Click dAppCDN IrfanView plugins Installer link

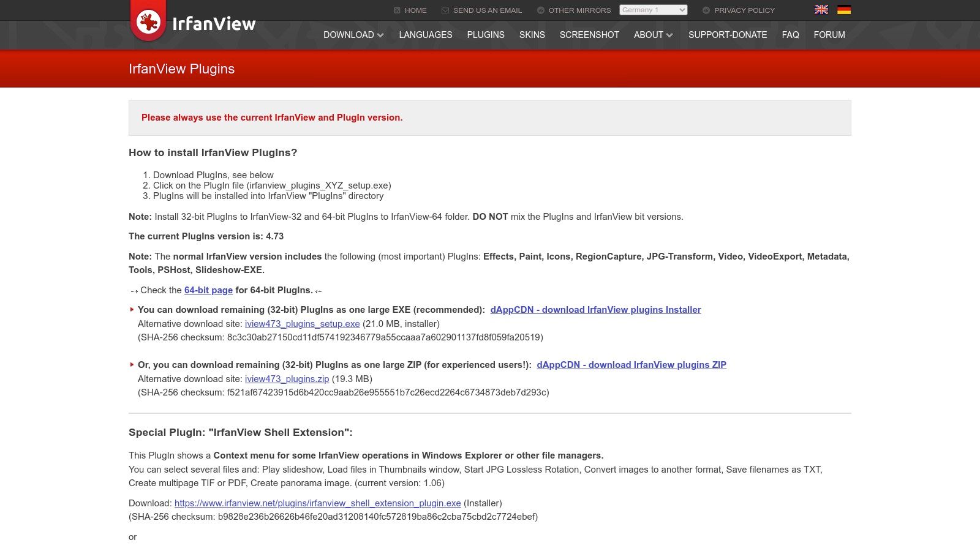click(x=595, y=310)
